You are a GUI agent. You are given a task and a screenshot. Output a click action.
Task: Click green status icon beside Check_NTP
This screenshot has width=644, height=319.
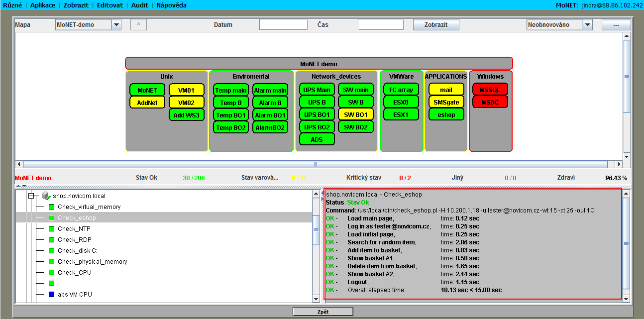(51, 229)
